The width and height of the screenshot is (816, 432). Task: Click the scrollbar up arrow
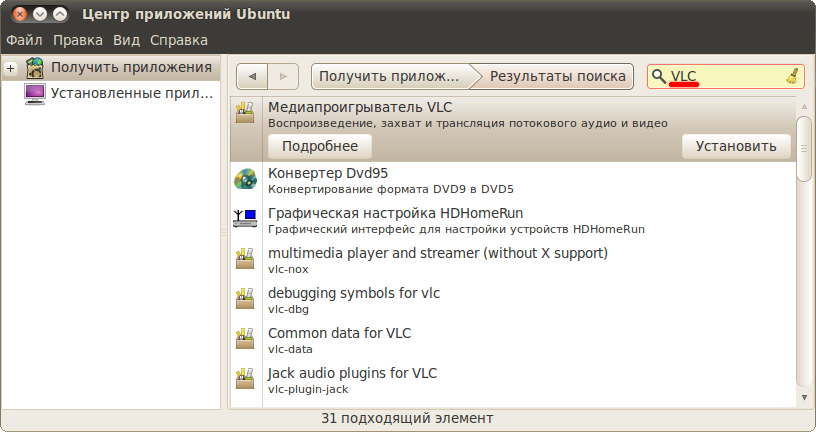(804, 106)
